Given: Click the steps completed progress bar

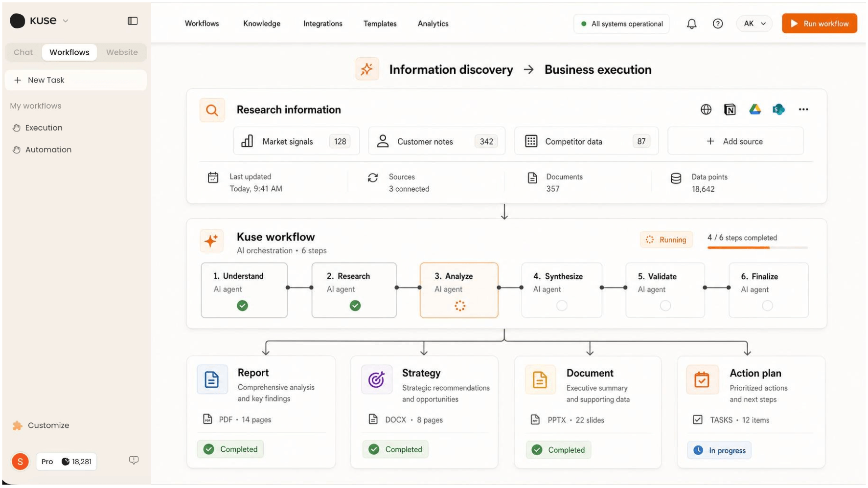Looking at the screenshot, I should click(x=757, y=247).
